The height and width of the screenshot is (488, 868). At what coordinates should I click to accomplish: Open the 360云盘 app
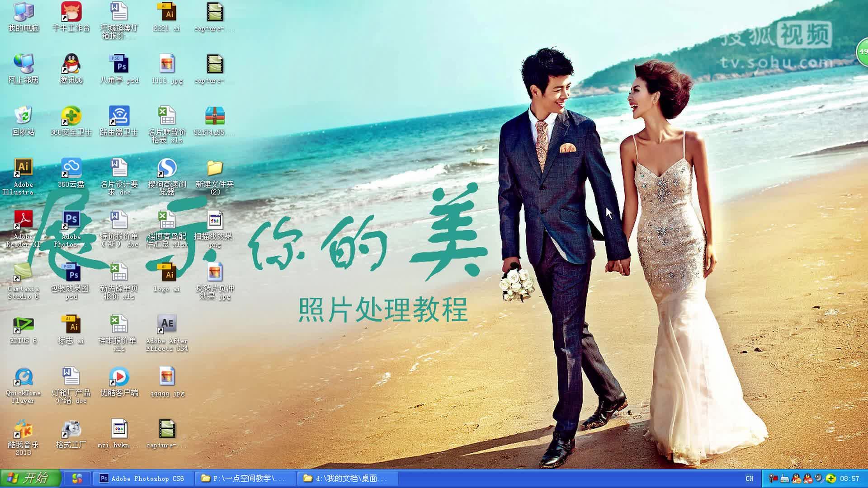click(71, 169)
